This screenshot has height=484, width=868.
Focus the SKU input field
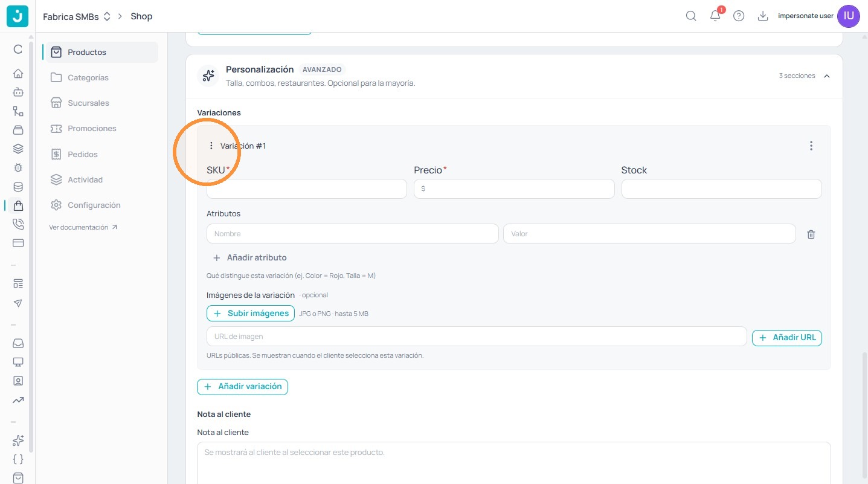click(x=307, y=189)
